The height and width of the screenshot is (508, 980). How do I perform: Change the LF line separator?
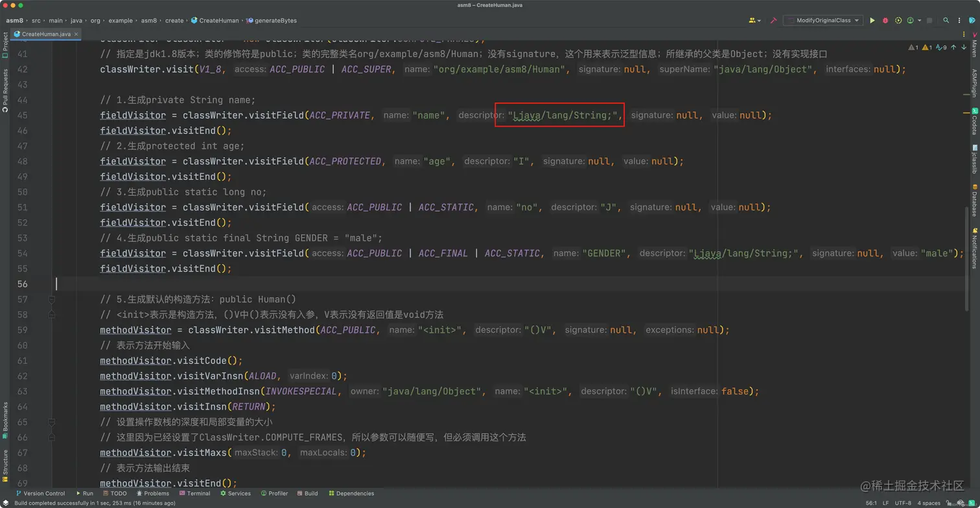[x=885, y=503]
